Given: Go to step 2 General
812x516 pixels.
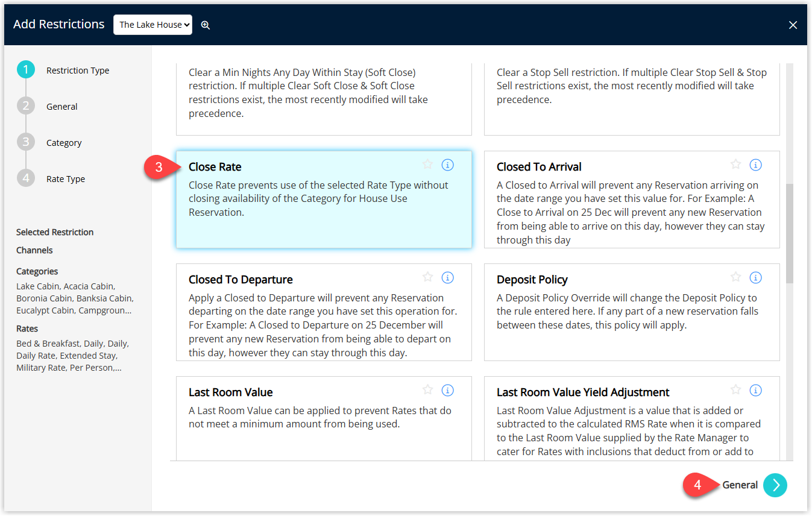Looking at the screenshot, I should click(x=48, y=106).
